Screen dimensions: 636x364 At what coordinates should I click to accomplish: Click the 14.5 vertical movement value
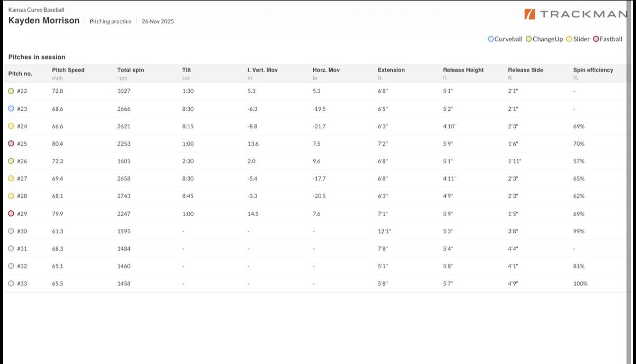coord(253,214)
